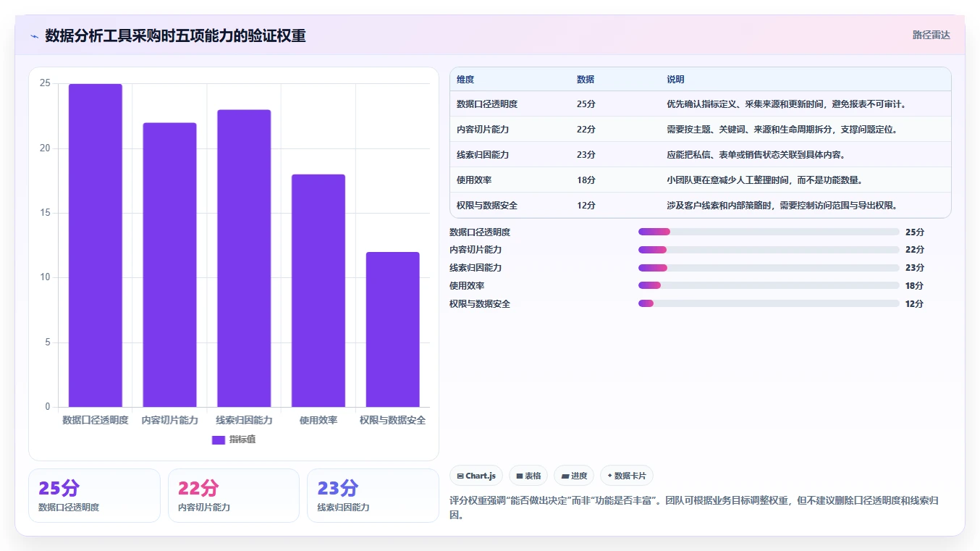The width and height of the screenshot is (980, 551).
Task: Click the 线索归因能力 bar in the chart
Action: tap(244, 258)
